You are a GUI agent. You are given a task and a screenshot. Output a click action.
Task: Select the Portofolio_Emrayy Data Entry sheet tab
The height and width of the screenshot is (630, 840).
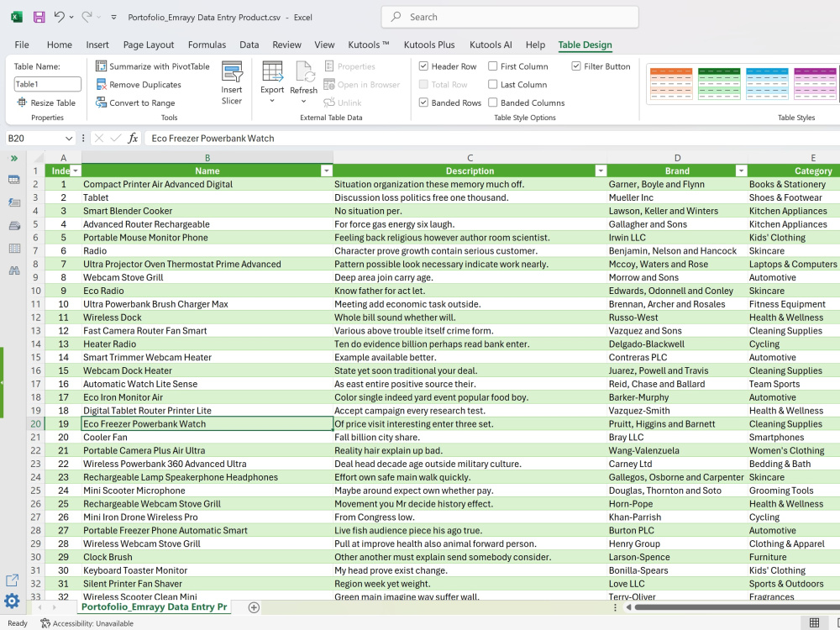pos(155,607)
